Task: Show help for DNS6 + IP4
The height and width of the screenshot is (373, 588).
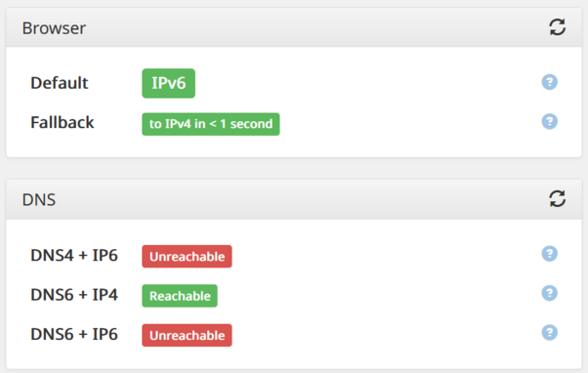Action: pyautogui.click(x=549, y=293)
